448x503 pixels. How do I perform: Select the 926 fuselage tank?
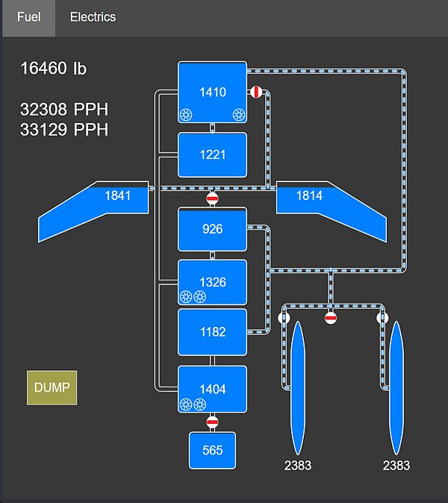coord(213,229)
